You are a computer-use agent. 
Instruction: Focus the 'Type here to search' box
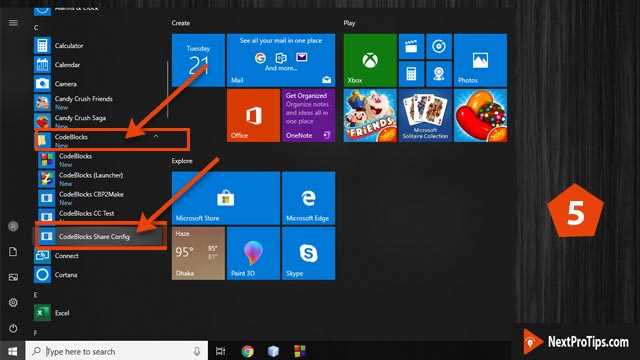[117, 351]
